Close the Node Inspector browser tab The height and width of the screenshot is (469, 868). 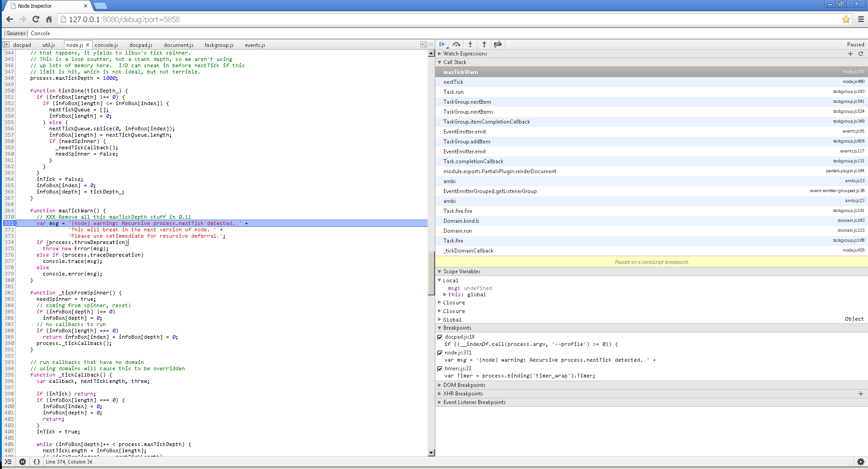pyautogui.click(x=86, y=6)
